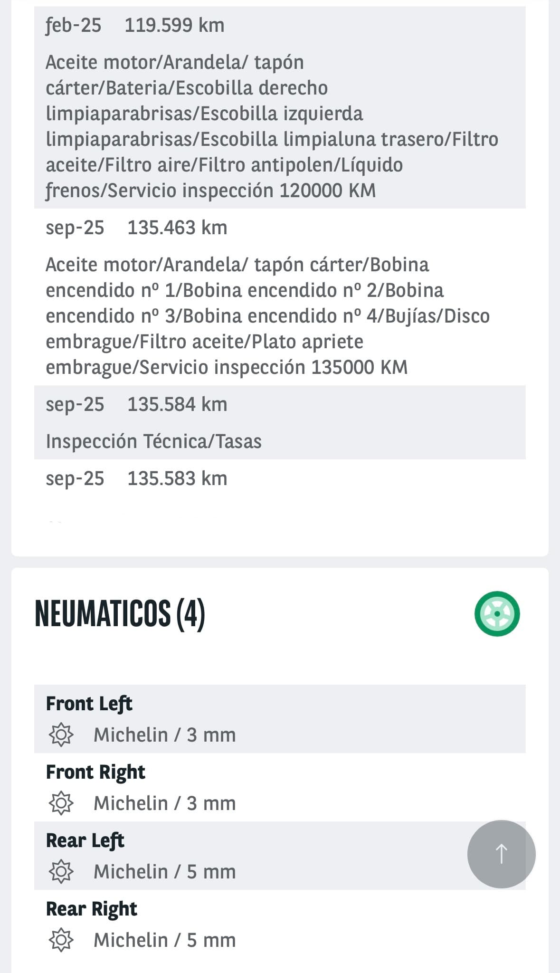Select the NEUMATICOS (4) section heading

click(120, 613)
